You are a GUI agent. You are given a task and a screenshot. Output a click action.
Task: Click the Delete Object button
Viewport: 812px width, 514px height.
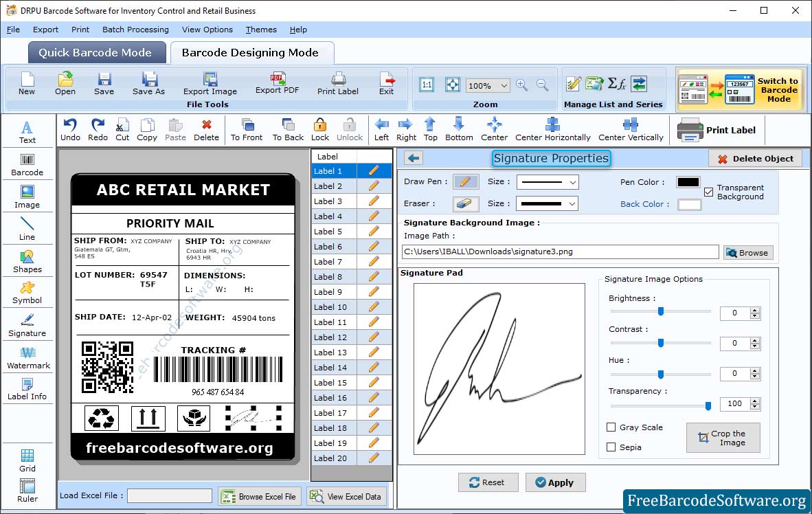point(755,159)
